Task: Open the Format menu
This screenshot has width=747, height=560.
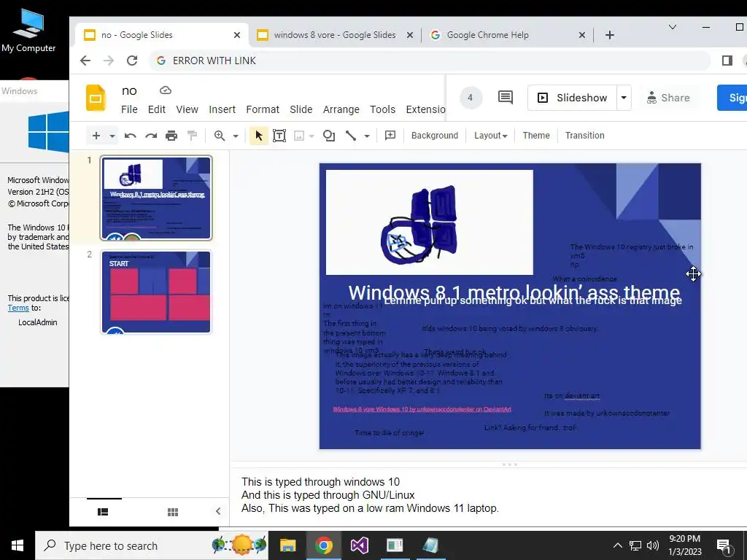Action: tap(263, 109)
